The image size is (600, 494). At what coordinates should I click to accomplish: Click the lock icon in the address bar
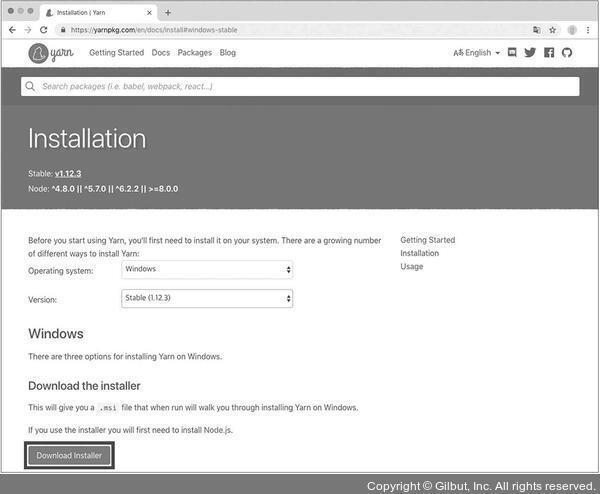pyautogui.click(x=63, y=30)
